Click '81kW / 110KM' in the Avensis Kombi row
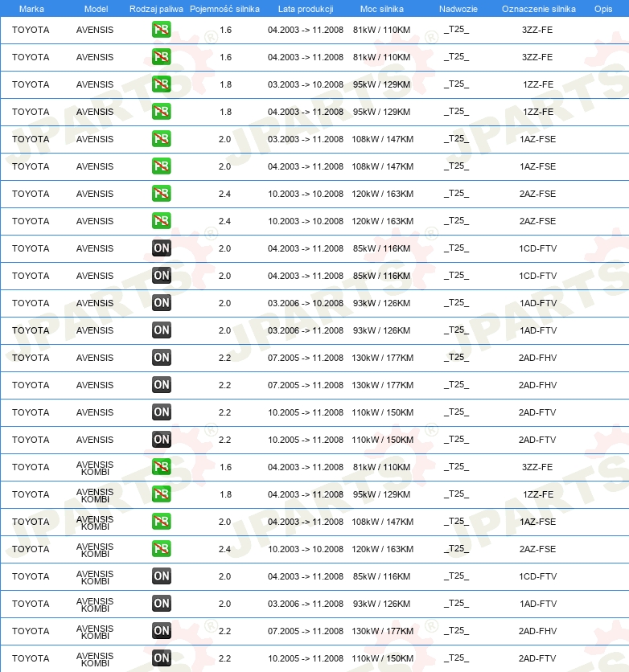This screenshot has height=672, width=629. click(x=381, y=467)
